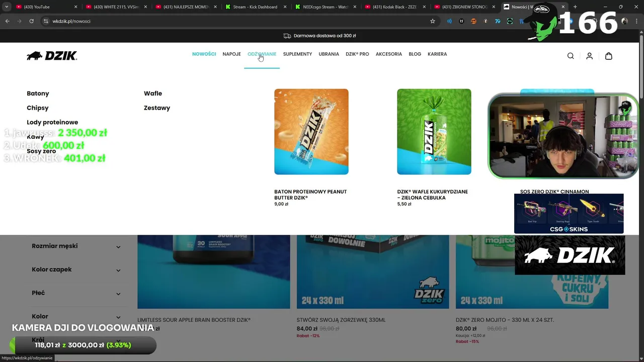Switch to the (430) YouTube tab
This screenshot has width=644, height=362.
click(46, 7)
